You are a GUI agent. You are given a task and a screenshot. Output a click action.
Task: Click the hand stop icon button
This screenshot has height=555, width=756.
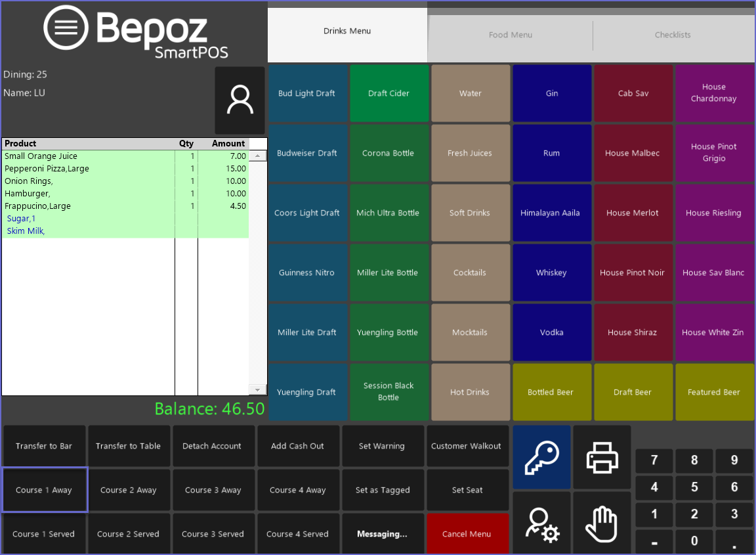[602, 523]
